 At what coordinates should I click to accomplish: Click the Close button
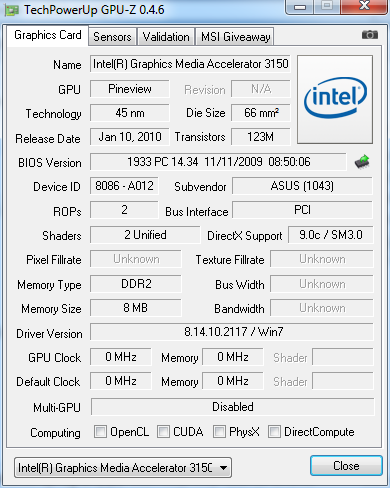point(346,466)
